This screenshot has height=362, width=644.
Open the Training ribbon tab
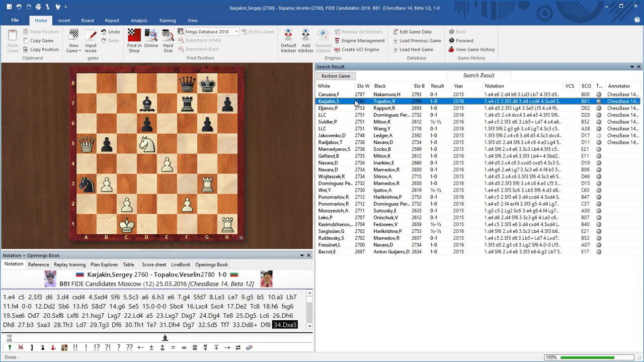tap(168, 21)
